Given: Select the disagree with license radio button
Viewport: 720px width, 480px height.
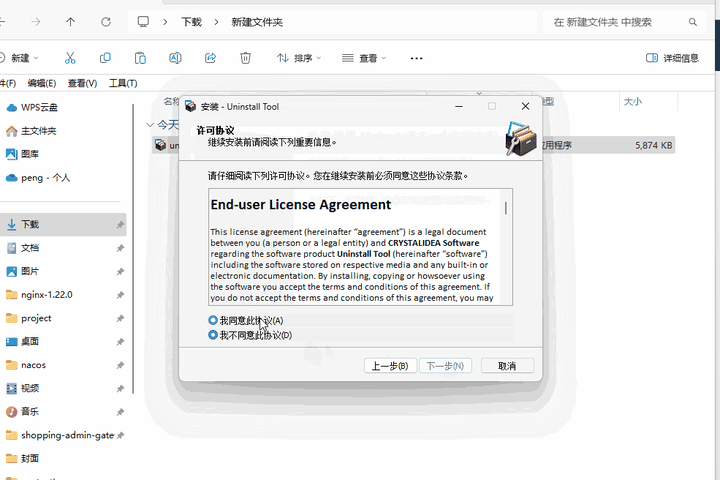Looking at the screenshot, I should tap(213, 335).
